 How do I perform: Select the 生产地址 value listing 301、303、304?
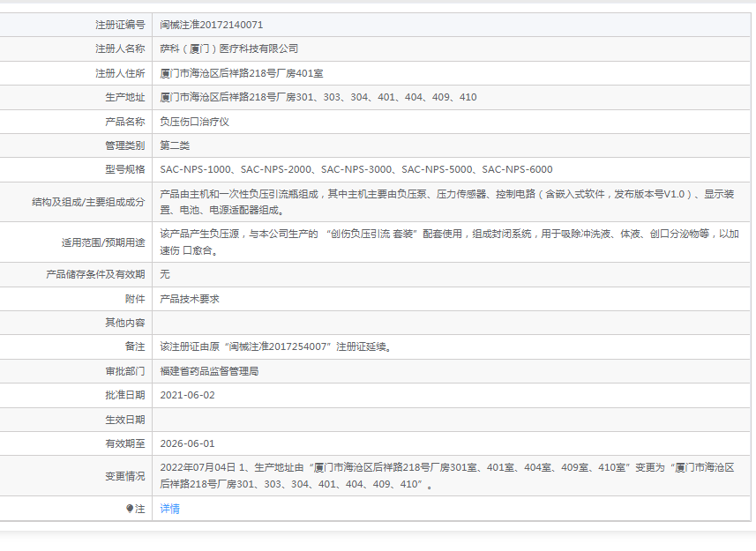coord(318,97)
